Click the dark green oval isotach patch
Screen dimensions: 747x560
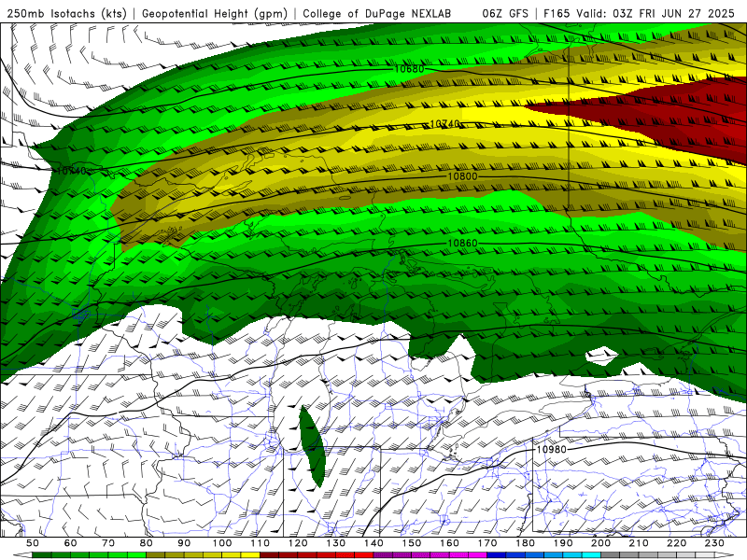click(312, 446)
